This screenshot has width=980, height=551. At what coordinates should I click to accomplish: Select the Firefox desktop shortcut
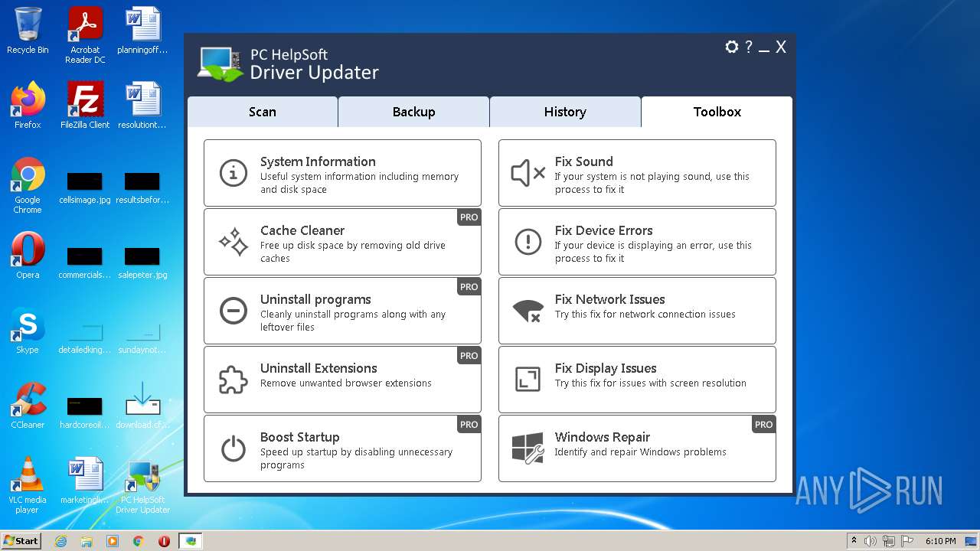pyautogui.click(x=28, y=106)
